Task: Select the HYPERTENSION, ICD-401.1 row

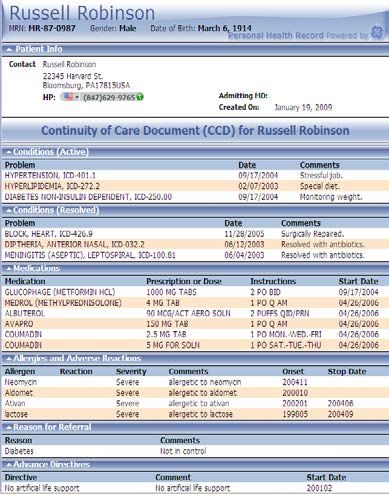Action: [x=194, y=175]
